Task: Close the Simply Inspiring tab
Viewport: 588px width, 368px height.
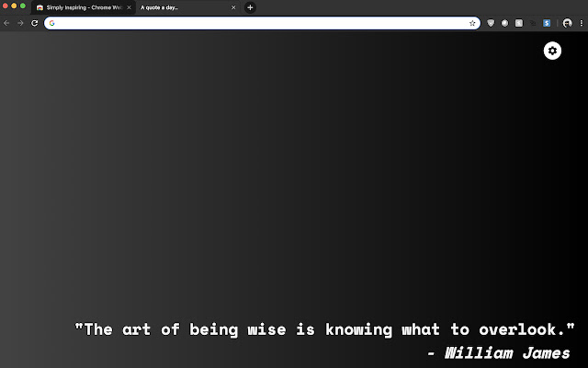Action: [x=129, y=7]
